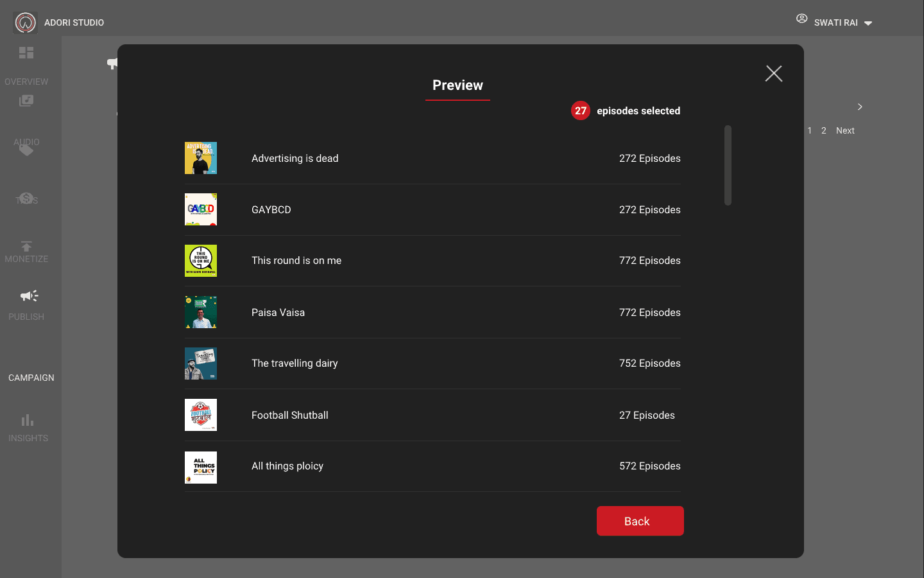The image size is (924, 578).
Task: Click the red 27 episodes selected badge
Action: (x=581, y=110)
